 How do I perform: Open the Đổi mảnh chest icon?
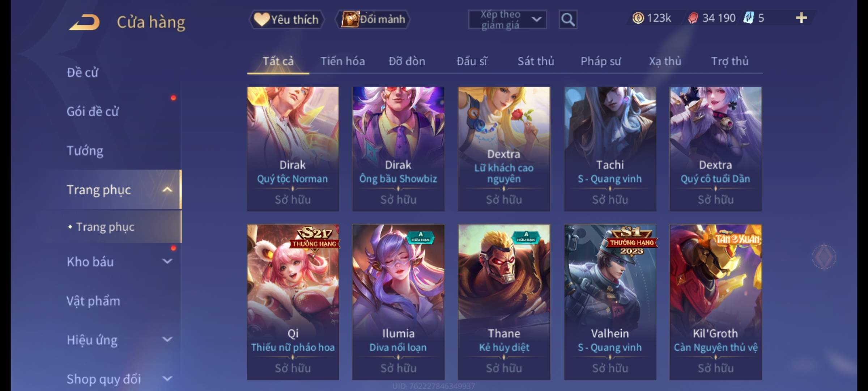pos(350,19)
